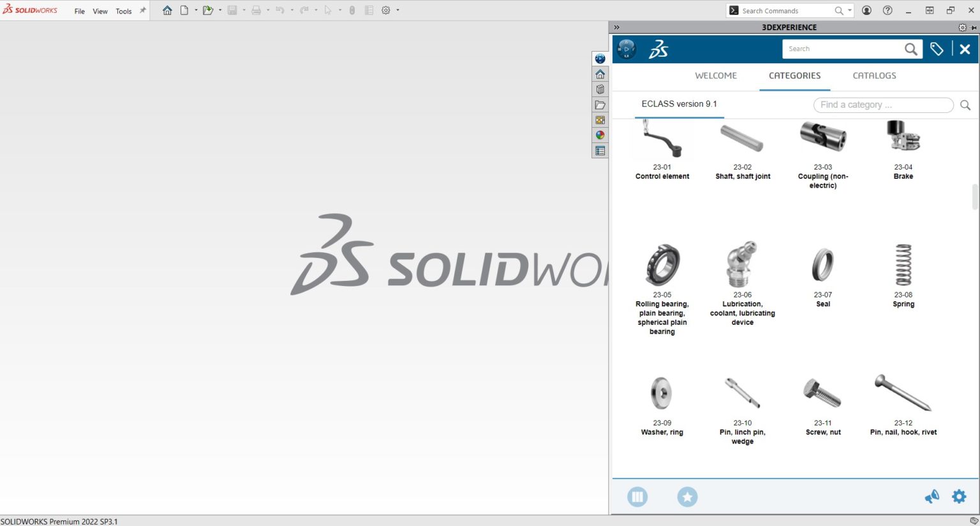The height and width of the screenshot is (526, 980).
Task: Pin the 3DEXPERIENCE task pane
Action: pos(974,27)
